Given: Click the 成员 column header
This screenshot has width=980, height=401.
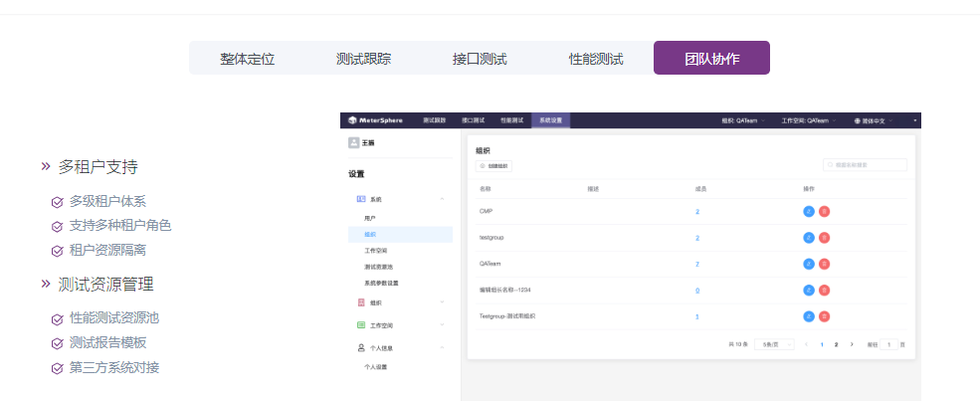Looking at the screenshot, I should coord(700,189).
